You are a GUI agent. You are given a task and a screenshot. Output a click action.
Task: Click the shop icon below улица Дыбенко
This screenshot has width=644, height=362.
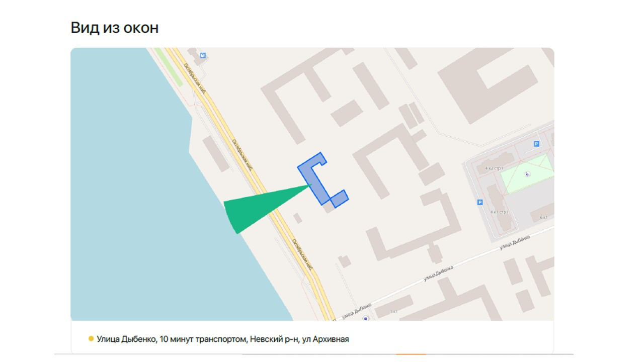click(366, 318)
